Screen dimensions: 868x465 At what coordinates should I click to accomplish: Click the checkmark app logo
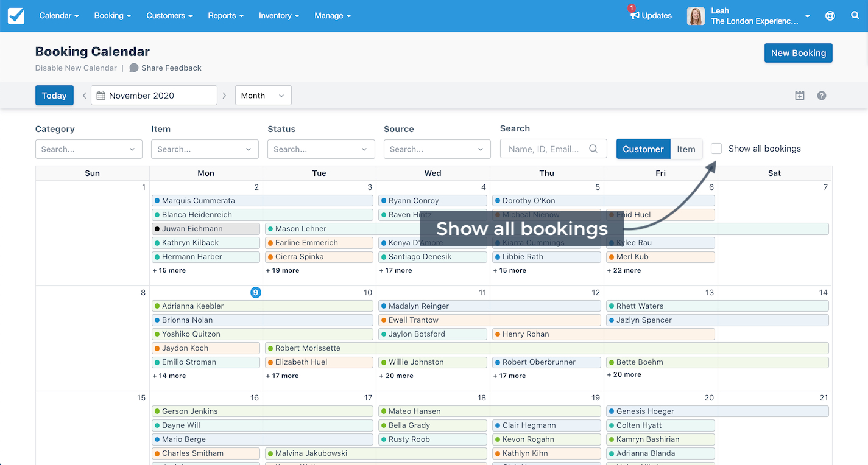coord(16,16)
